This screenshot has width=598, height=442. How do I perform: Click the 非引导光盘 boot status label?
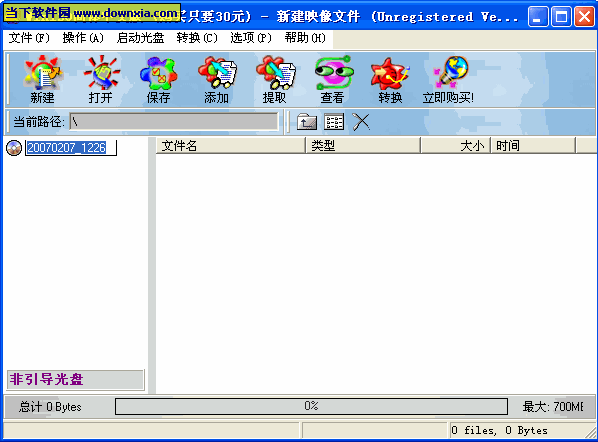(76, 379)
